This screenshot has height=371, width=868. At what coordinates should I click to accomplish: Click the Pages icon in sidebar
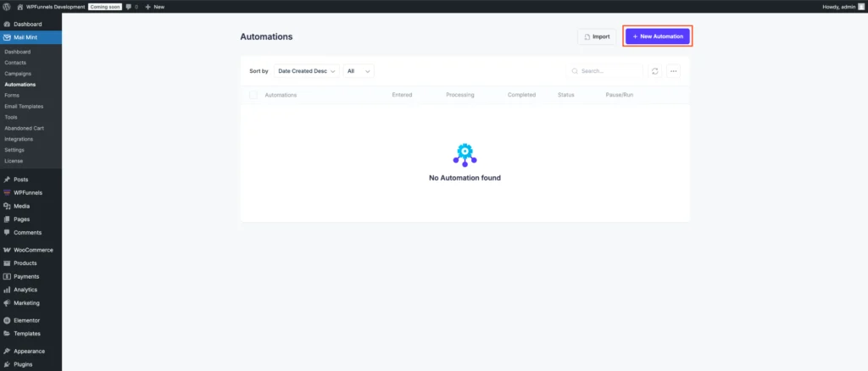pos(7,219)
